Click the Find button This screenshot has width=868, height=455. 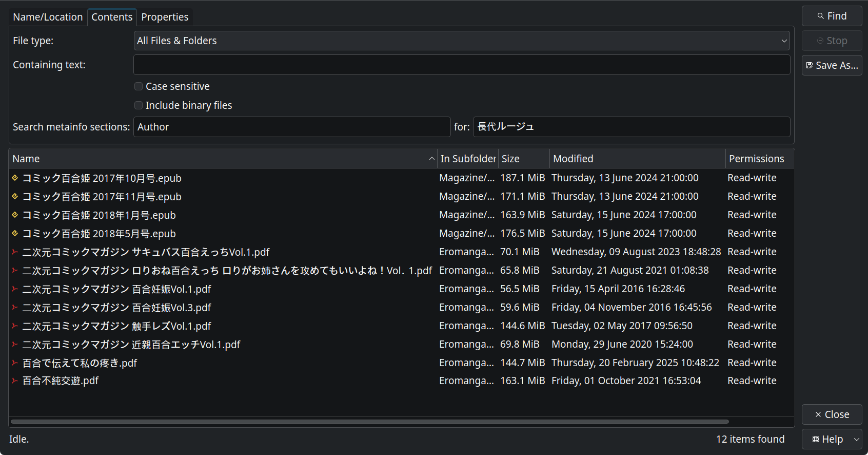pos(832,16)
